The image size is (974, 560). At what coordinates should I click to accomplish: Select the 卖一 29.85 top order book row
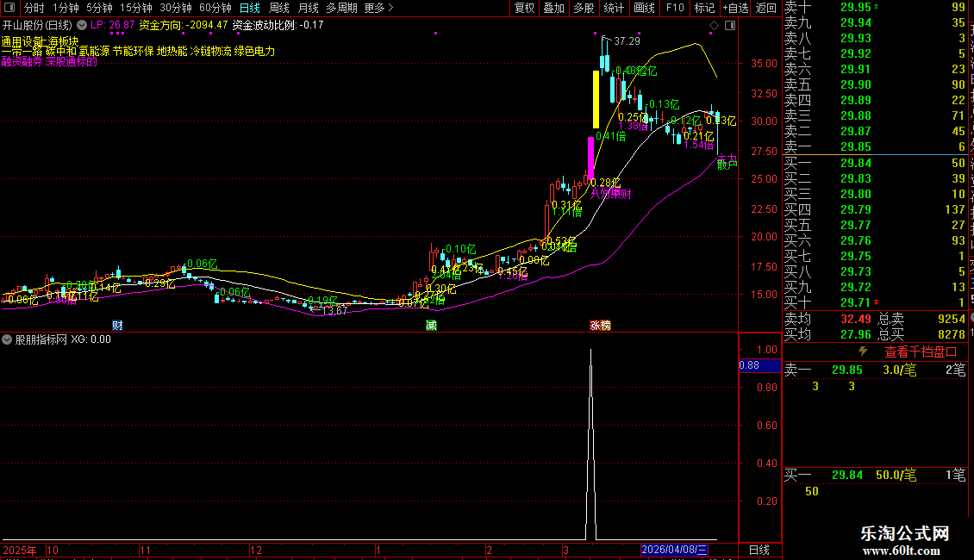click(875, 147)
